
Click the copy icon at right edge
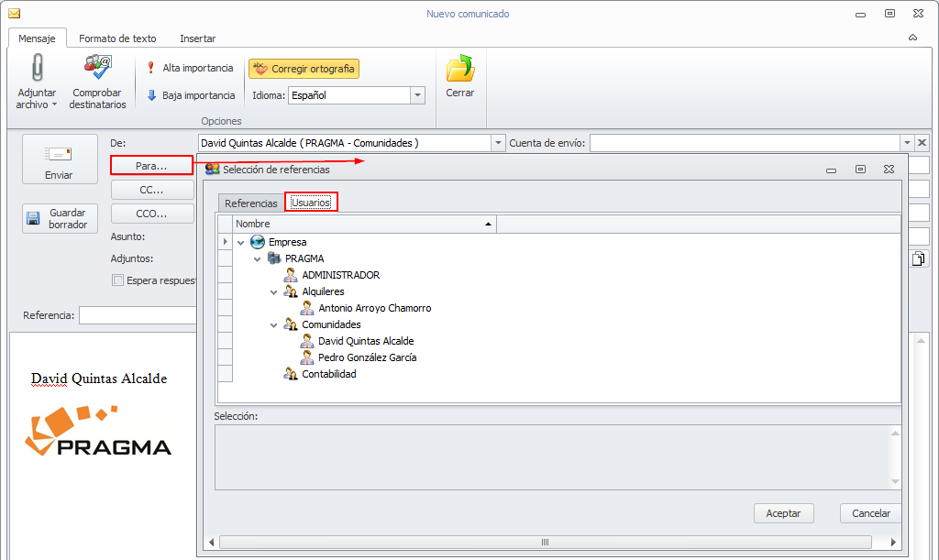918,259
